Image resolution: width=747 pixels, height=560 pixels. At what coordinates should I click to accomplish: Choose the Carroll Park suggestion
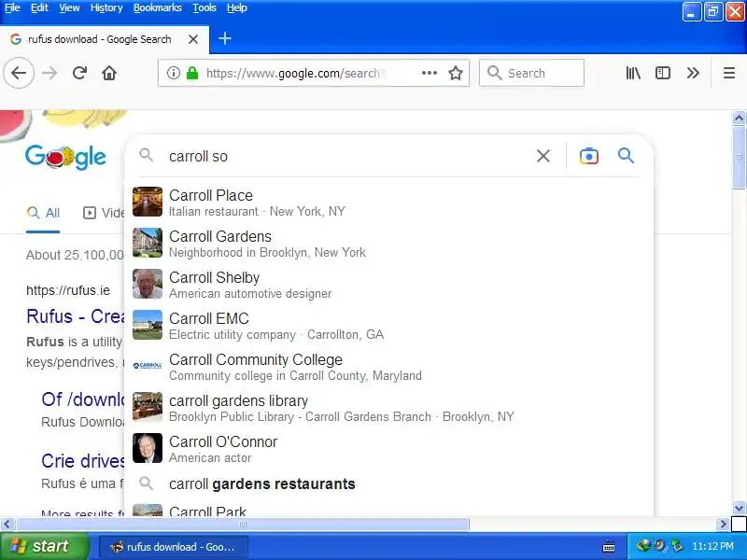pos(388,509)
